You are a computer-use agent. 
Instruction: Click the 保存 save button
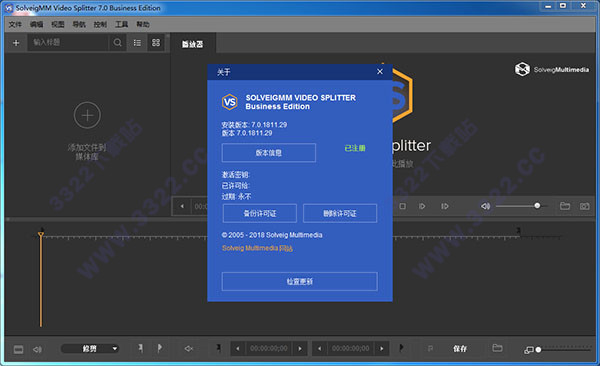(x=460, y=348)
